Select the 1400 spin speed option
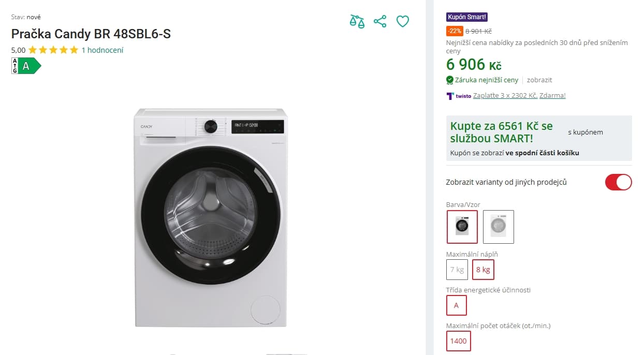The height and width of the screenshot is (355, 644). tap(458, 341)
